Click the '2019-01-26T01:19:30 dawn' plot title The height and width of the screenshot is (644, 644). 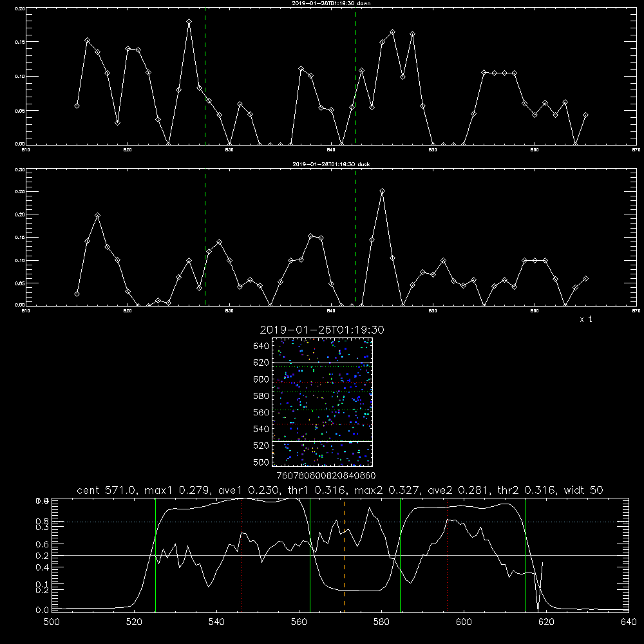click(x=331, y=3)
